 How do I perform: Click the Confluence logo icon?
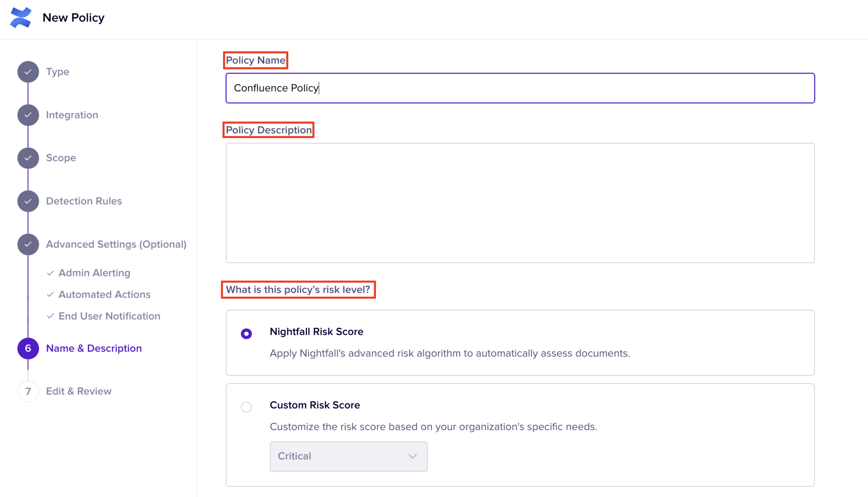tap(21, 17)
